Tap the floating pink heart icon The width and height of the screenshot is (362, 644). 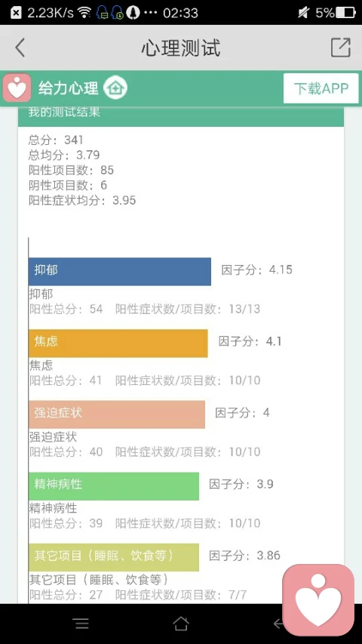(x=318, y=599)
